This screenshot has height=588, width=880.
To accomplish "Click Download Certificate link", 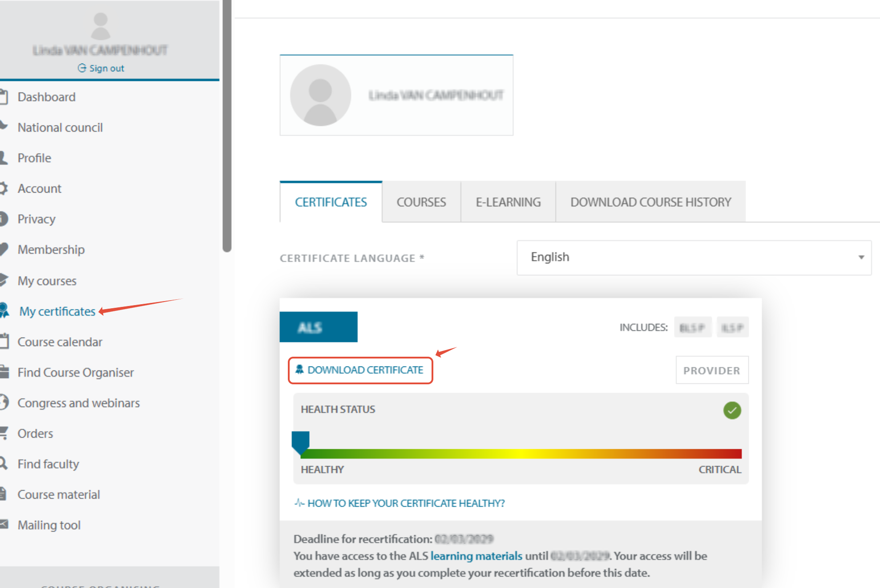I will [360, 370].
